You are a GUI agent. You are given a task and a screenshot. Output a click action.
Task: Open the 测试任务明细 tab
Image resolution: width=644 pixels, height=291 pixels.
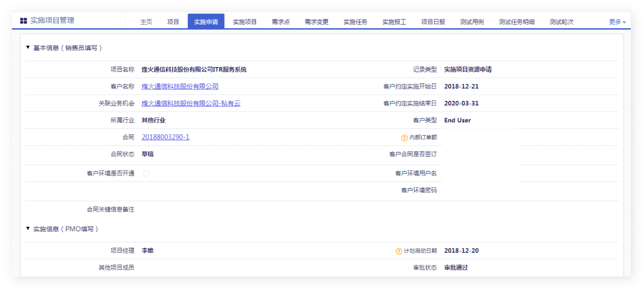click(x=517, y=22)
